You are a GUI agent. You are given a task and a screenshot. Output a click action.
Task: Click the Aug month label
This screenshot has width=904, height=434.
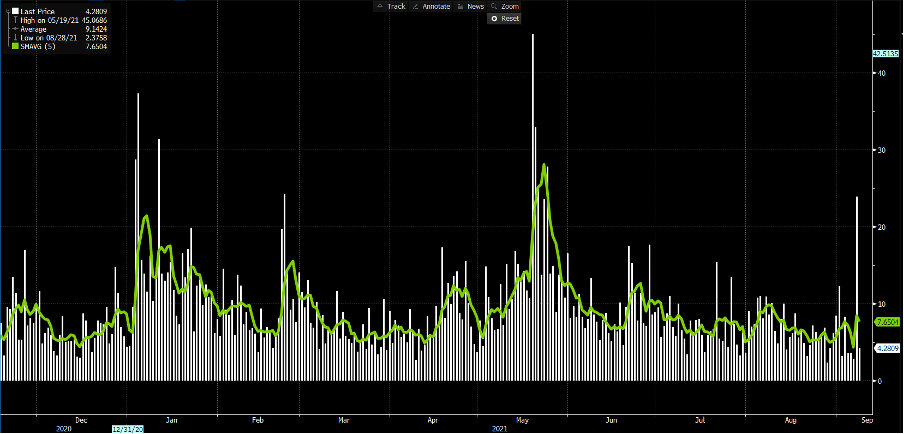point(791,421)
